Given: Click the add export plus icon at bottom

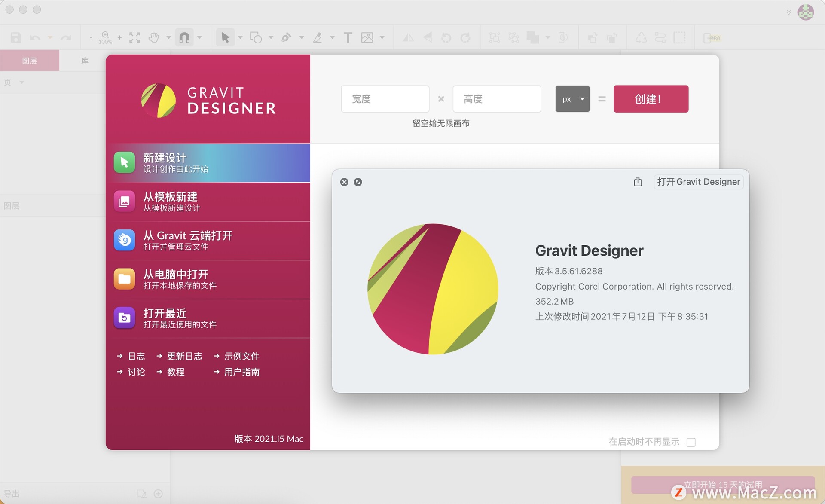Looking at the screenshot, I should click(x=158, y=494).
